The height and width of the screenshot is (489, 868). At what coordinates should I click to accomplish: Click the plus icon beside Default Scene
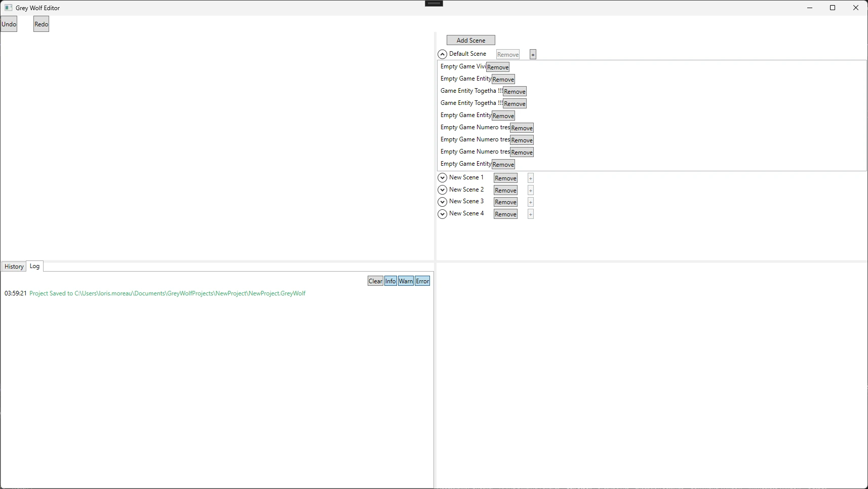pos(533,54)
